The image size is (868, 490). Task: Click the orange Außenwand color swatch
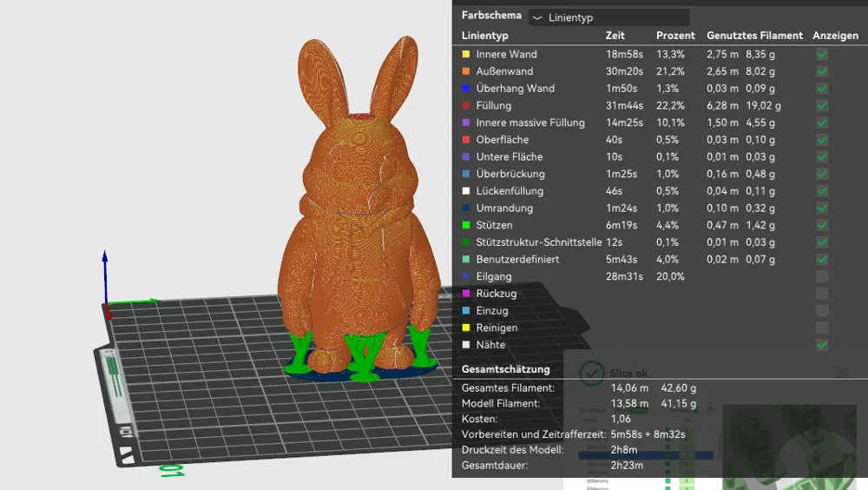click(466, 71)
